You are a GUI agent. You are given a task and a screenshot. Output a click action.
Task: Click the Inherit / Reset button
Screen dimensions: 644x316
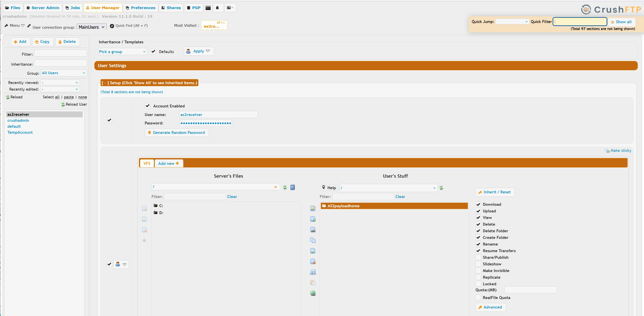[495, 192]
